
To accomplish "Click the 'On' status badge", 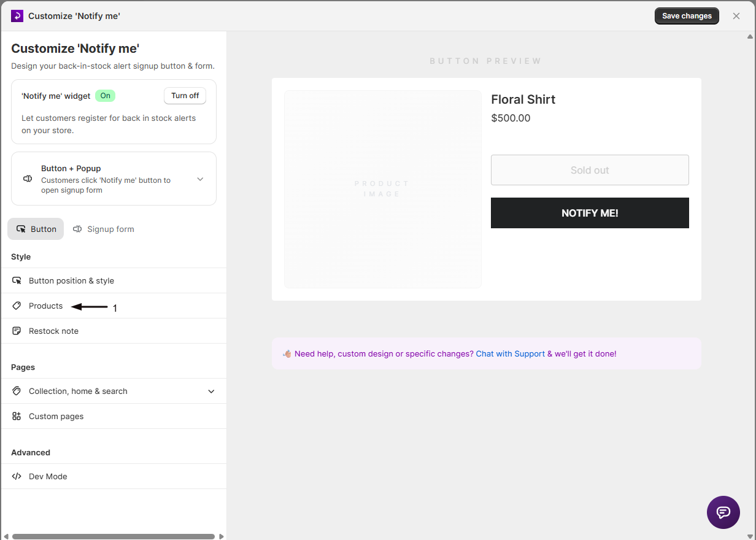I will pyautogui.click(x=106, y=96).
